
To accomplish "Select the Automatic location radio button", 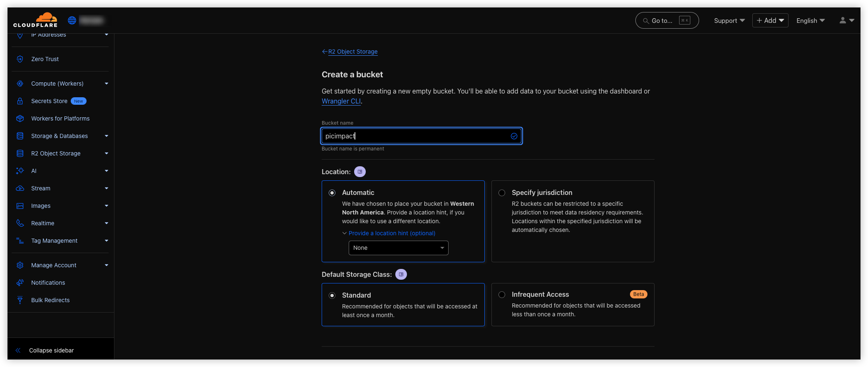I will [332, 193].
